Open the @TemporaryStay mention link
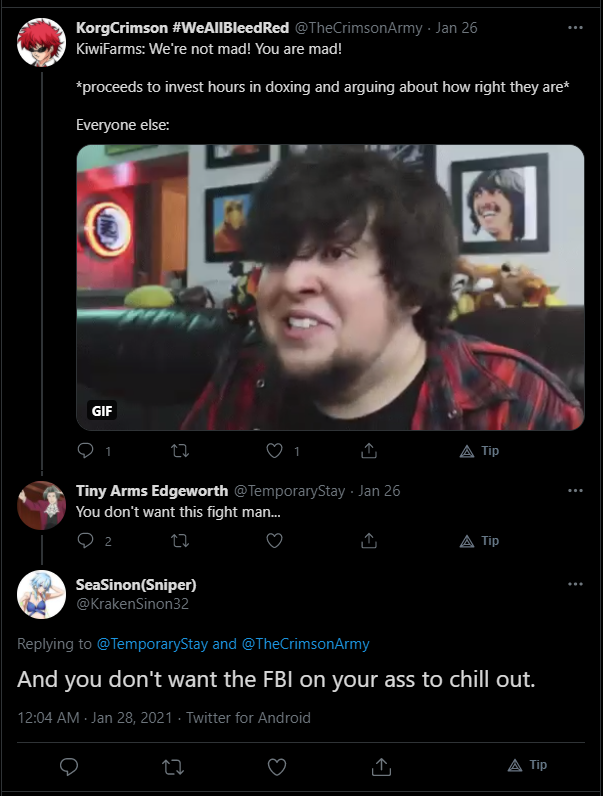The image size is (603, 796). pyautogui.click(x=152, y=644)
